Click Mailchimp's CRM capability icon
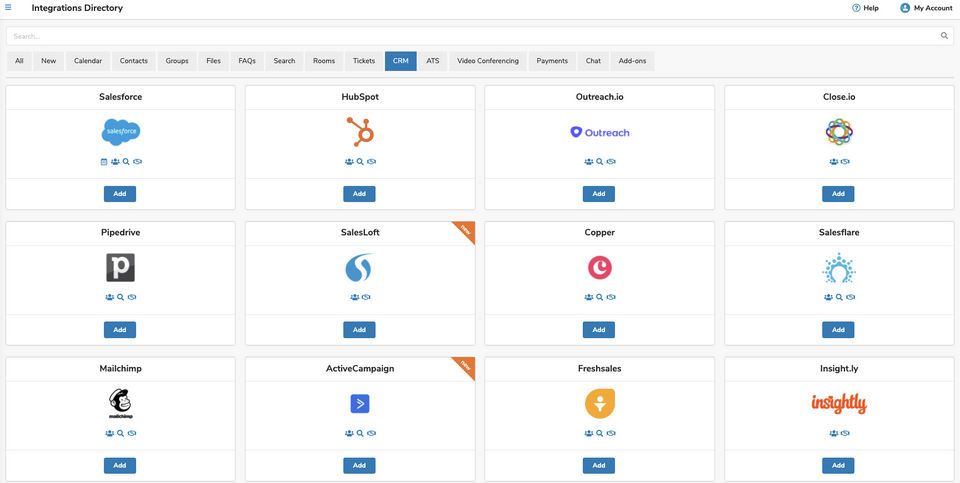The width and height of the screenshot is (960, 483). point(132,433)
